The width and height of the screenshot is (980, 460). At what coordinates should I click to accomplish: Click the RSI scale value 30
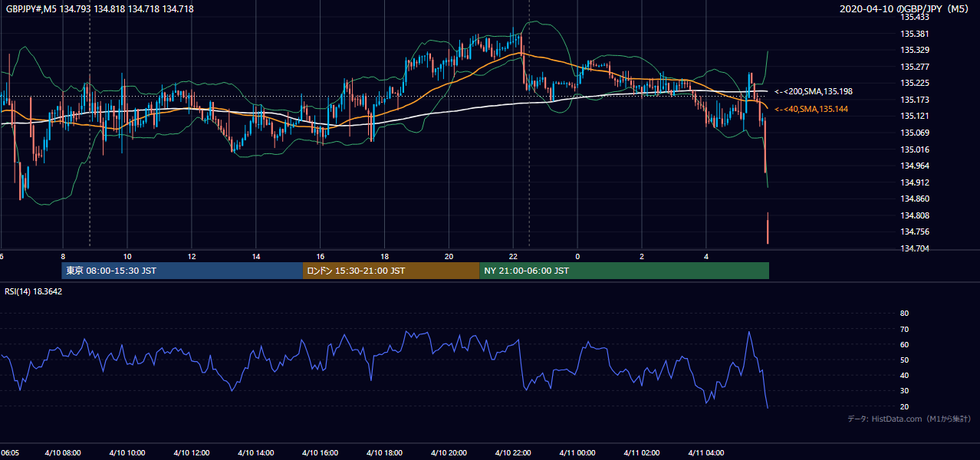[x=905, y=391]
